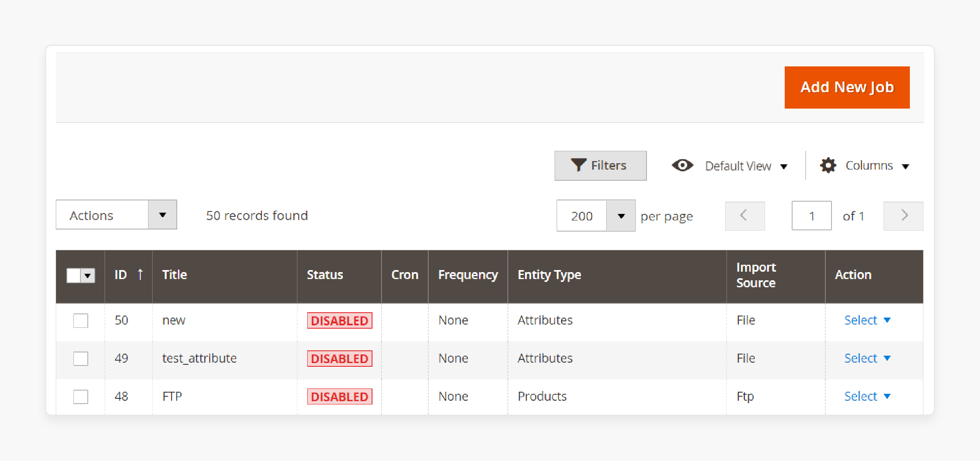Check the box for job 48 FTP

(80, 397)
